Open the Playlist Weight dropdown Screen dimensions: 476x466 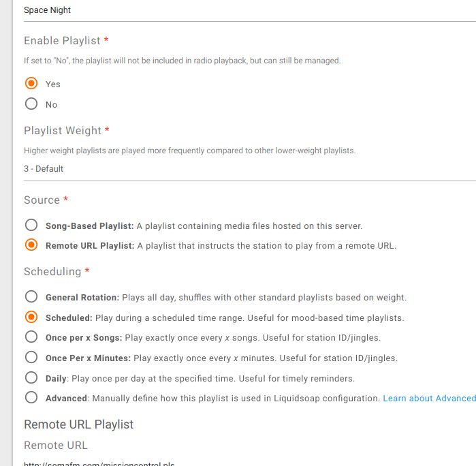click(250, 169)
